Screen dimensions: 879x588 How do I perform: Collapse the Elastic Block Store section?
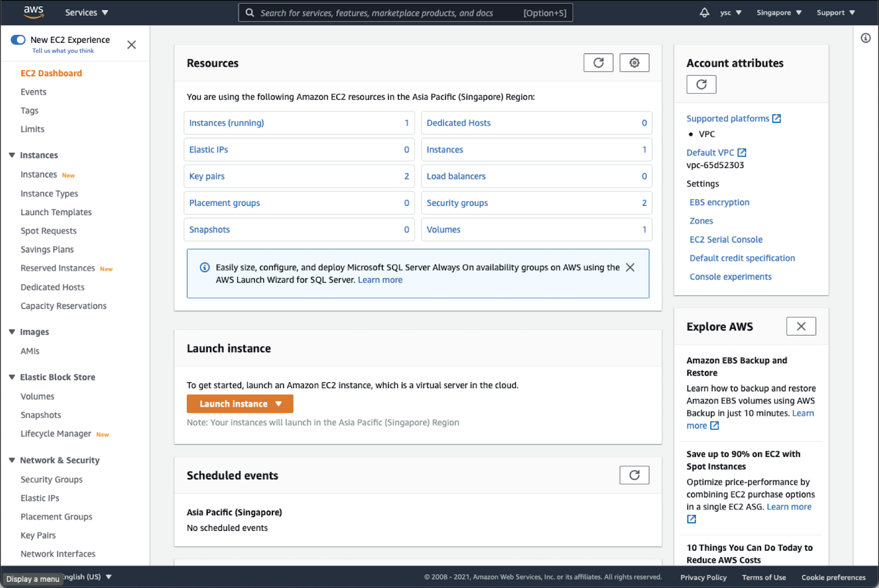pyautogui.click(x=12, y=377)
